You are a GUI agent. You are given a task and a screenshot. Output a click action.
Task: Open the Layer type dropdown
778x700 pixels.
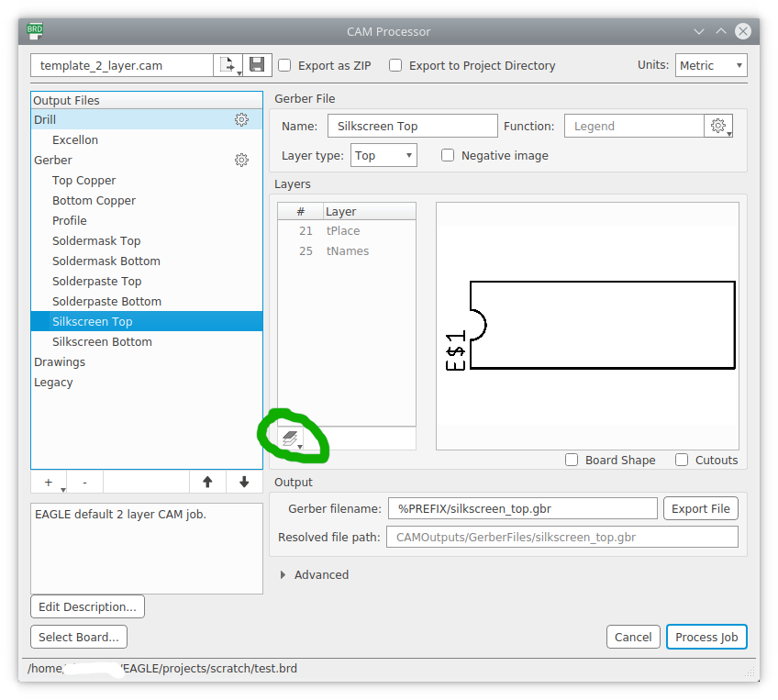(x=383, y=155)
